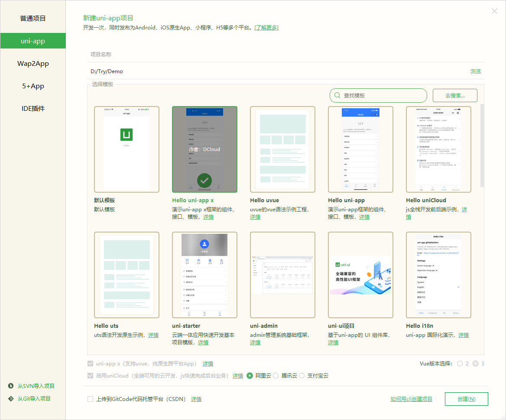Click the 查找模板 search field
506x420 pixels.
(x=378, y=96)
